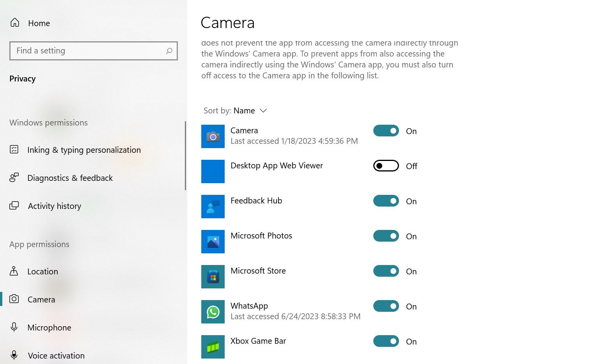Viewport: 589px width, 364px height.
Task: Select Location in the sidebar
Action: click(43, 271)
